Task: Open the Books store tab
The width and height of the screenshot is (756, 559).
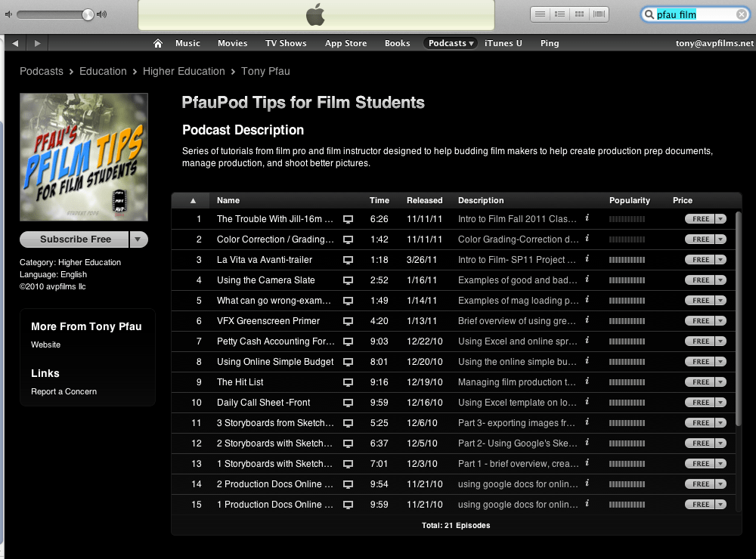Action: pyautogui.click(x=398, y=43)
